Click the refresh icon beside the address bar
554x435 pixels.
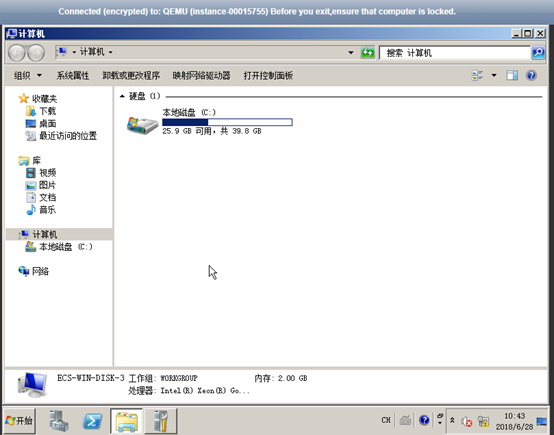click(x=367, y=53)
